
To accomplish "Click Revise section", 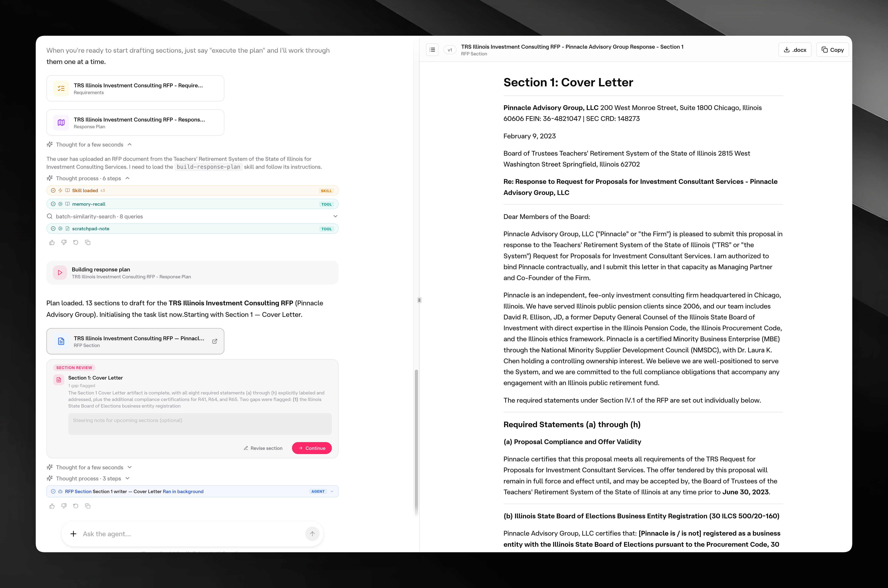I will [x=263, y=448].
